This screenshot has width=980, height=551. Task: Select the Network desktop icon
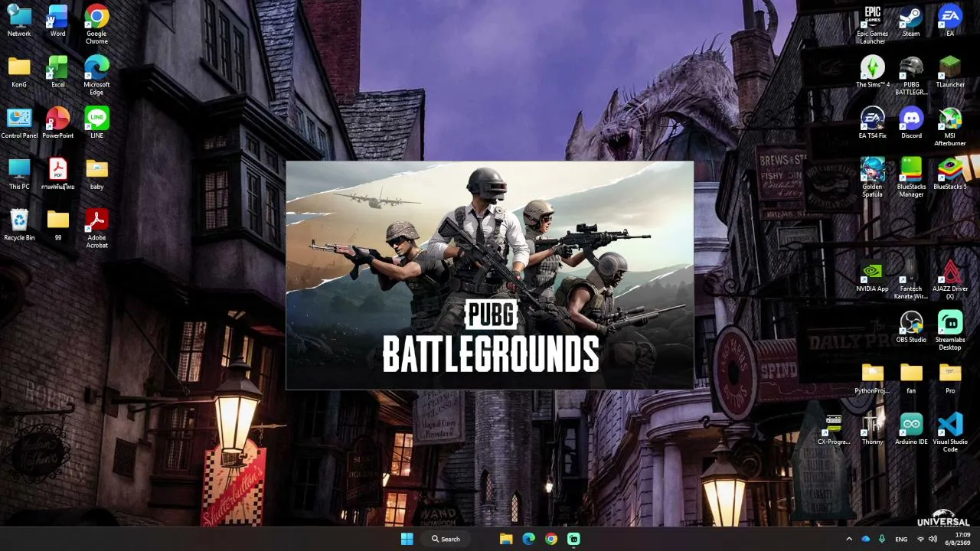(x=19, y=21)
